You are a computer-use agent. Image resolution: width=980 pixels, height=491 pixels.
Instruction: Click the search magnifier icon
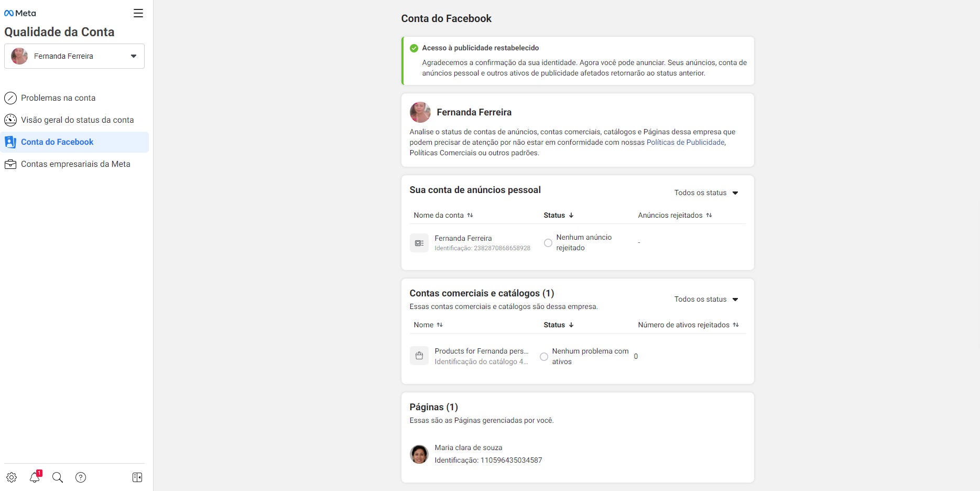58,477
